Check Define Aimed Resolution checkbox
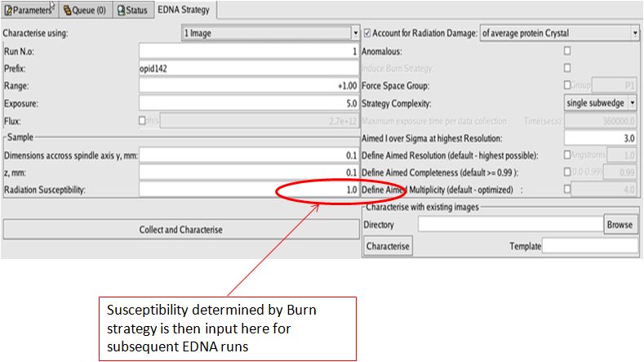The image size is (644, 362). click(567, 154)
